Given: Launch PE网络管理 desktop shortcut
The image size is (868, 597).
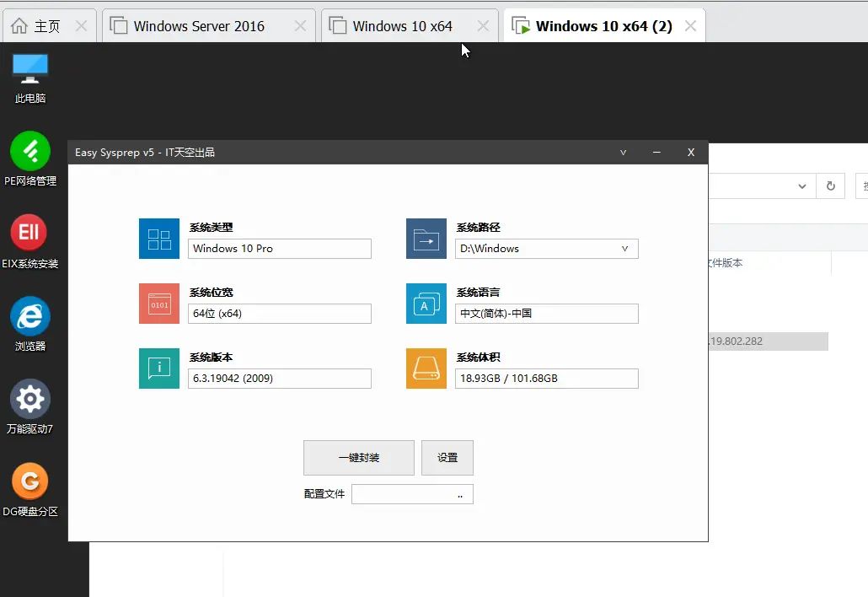Looking at the screenshot, I should (29, 159).
